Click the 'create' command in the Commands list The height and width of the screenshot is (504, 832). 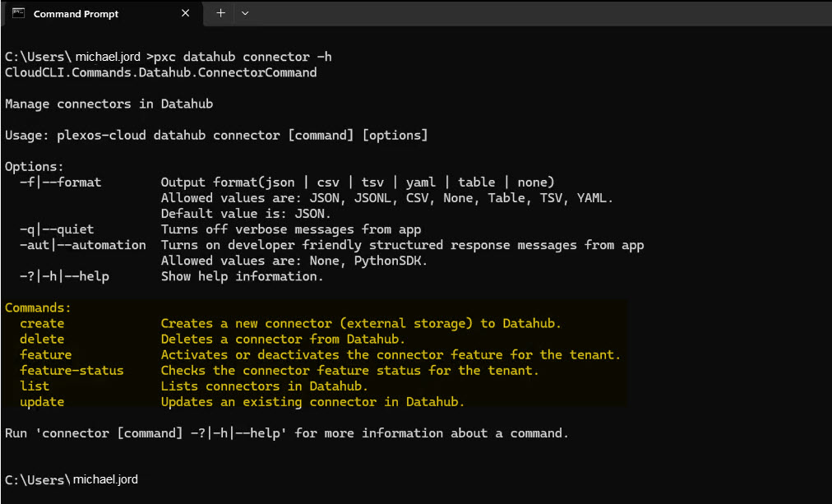coord(41,323)
